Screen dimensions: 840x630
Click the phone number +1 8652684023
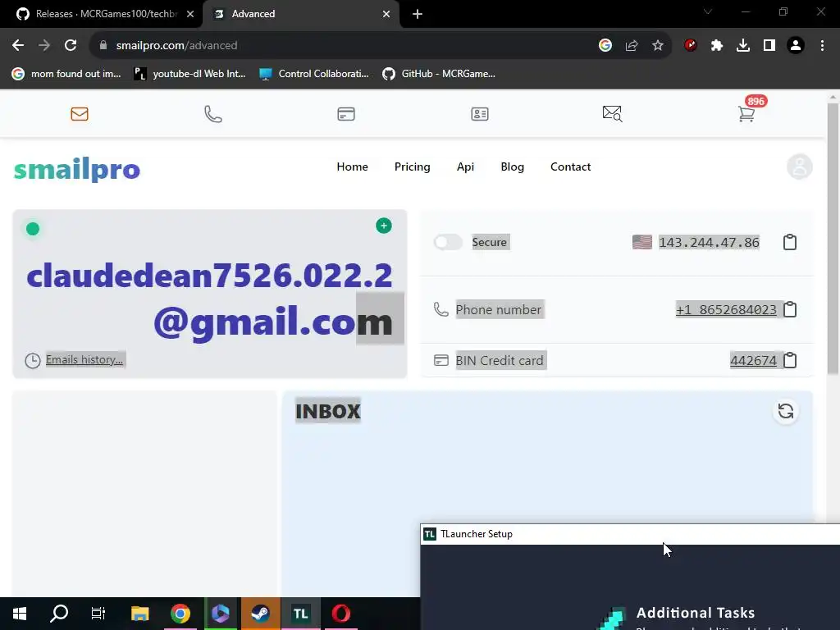point(726,309)
